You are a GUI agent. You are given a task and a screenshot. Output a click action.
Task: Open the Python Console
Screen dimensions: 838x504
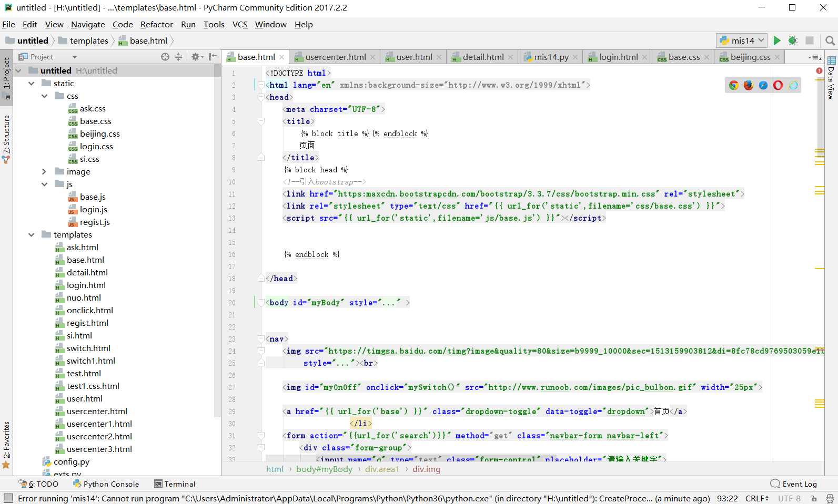coord(106,484)
